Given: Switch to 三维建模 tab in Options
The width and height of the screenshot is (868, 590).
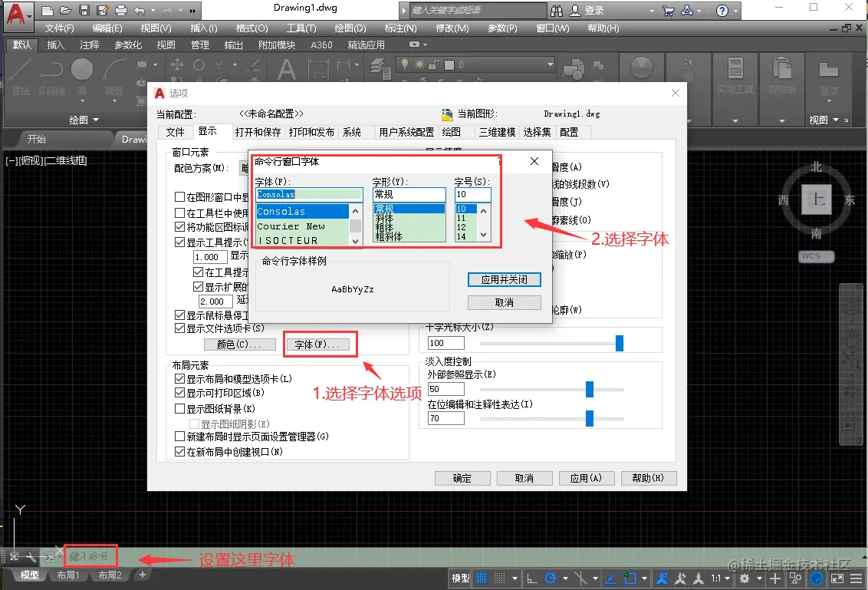Looking at the screenshot, I should click(497, 132).
